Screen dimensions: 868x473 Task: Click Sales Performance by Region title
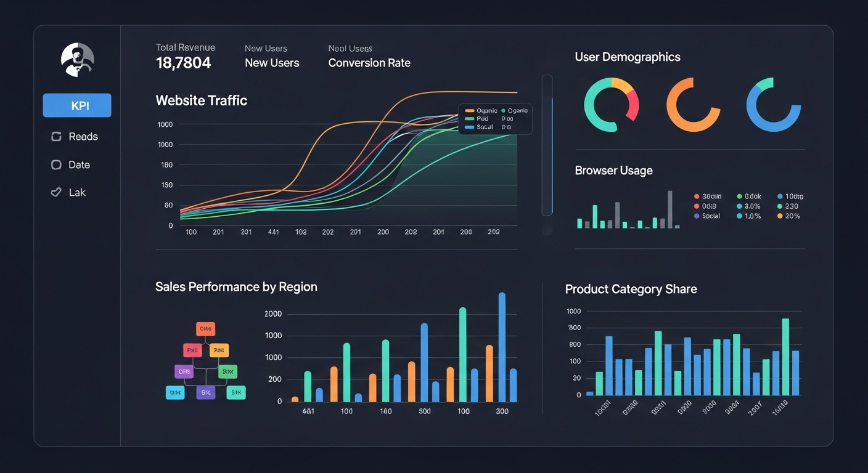coord(236,287)
